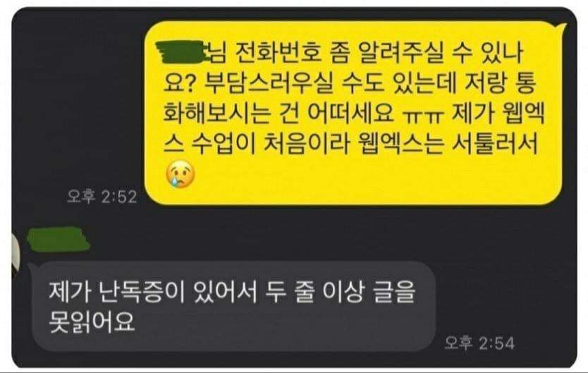
Task: Click the crying face emoji in yellow message
Action: [180, 174]
